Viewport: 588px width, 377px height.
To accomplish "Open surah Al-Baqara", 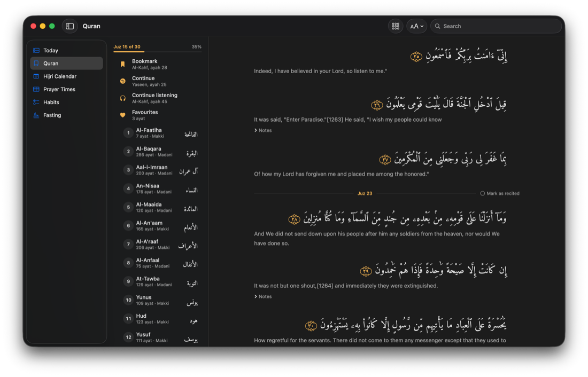I will coord(160,152).
